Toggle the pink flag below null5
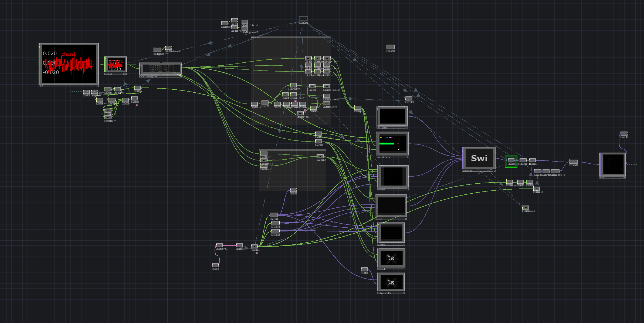Screen dimensions: 644x323 coord(137,105)
